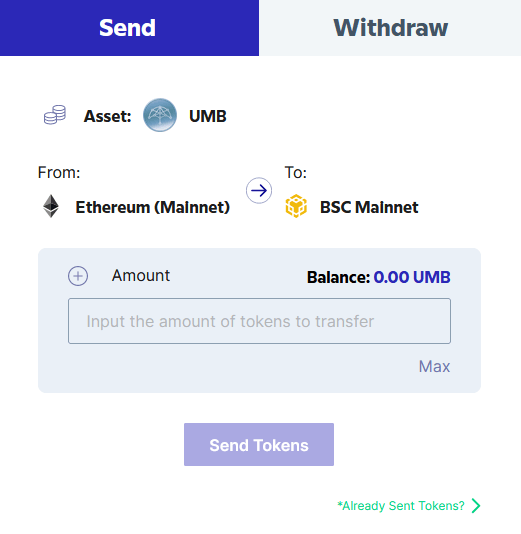521x534 pixels.
Task: Click the yellow BSC cube logo
Action: [x=296, y=206]
